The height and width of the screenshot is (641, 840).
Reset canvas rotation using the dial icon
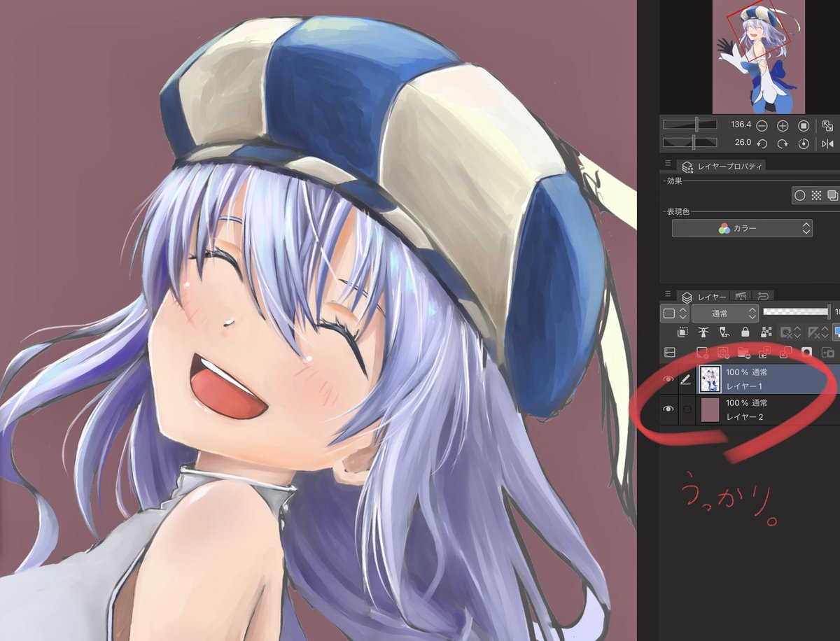click(804, 143)
